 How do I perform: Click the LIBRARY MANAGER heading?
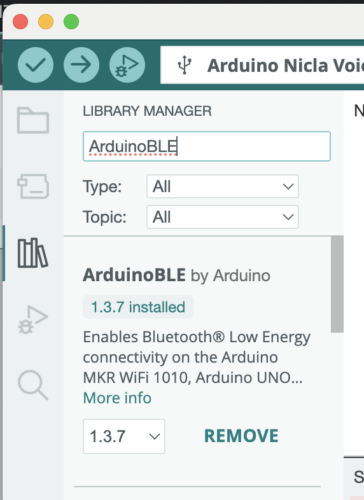(x=147, y=111)
